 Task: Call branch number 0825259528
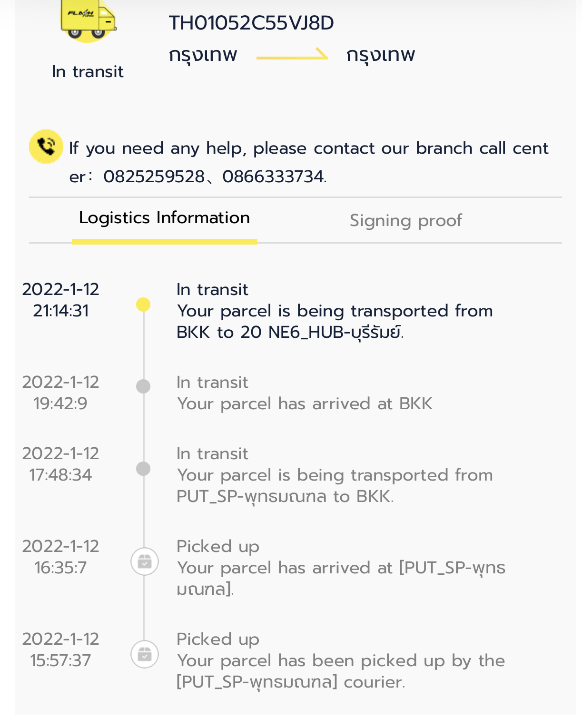154,177
